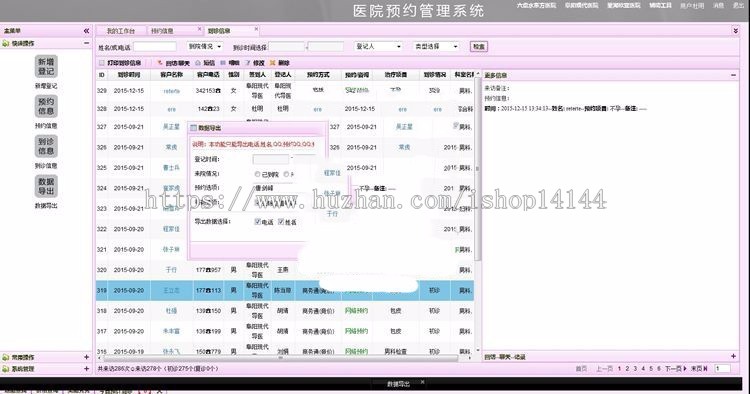This screenshot has width=750, height=394.
Task: Sort by the 到诊时间 column header
Action: click(129, 75)
